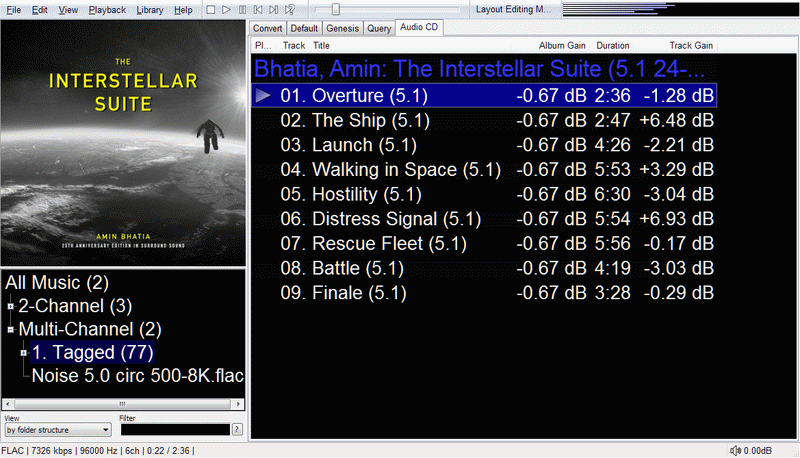Select Multi-Channel (2) library item

[x=90, y=329]
